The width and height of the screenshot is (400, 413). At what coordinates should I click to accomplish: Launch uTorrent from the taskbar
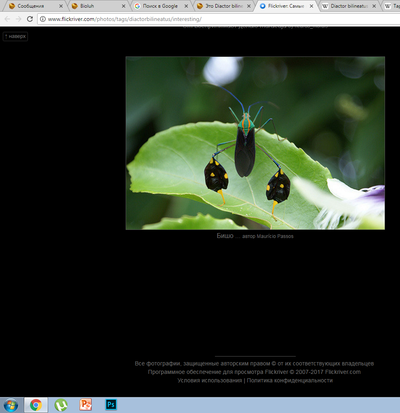tap(61, 405)
